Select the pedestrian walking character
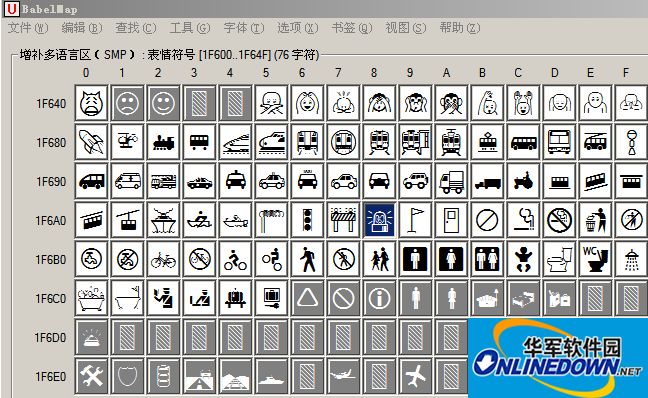This screenshot has width=648, height=398. coord(307,260)
